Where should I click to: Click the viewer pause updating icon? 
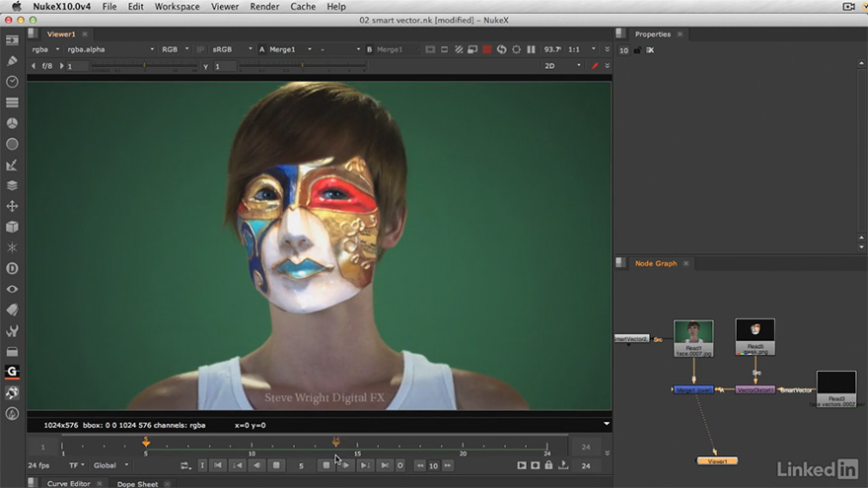pyautogui.click(x=531, y=49)
